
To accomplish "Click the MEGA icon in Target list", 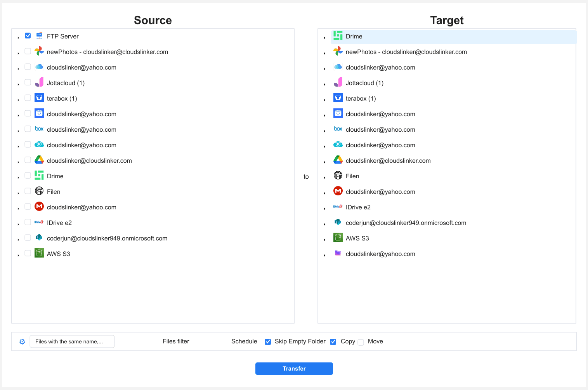I will [x=338, y=191].
